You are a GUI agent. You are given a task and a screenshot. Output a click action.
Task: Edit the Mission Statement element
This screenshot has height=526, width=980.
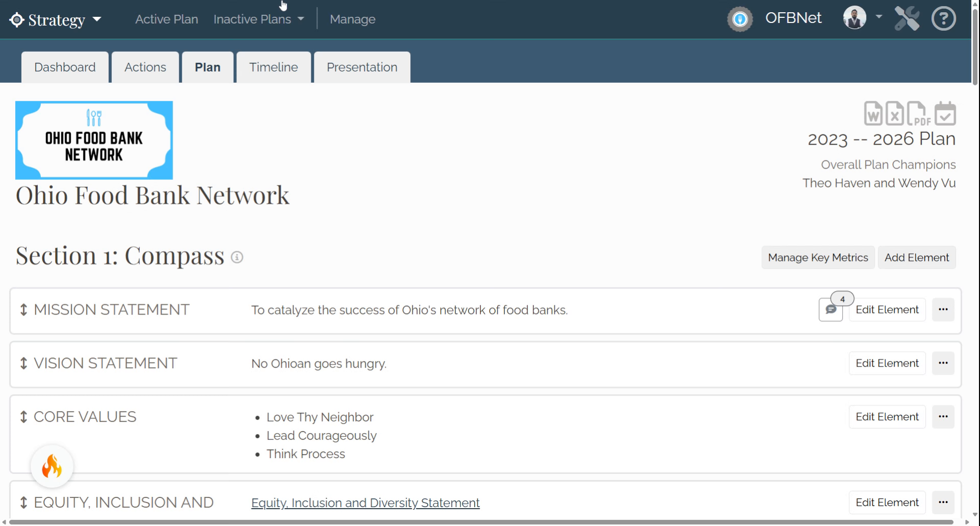tap(887, 309)
